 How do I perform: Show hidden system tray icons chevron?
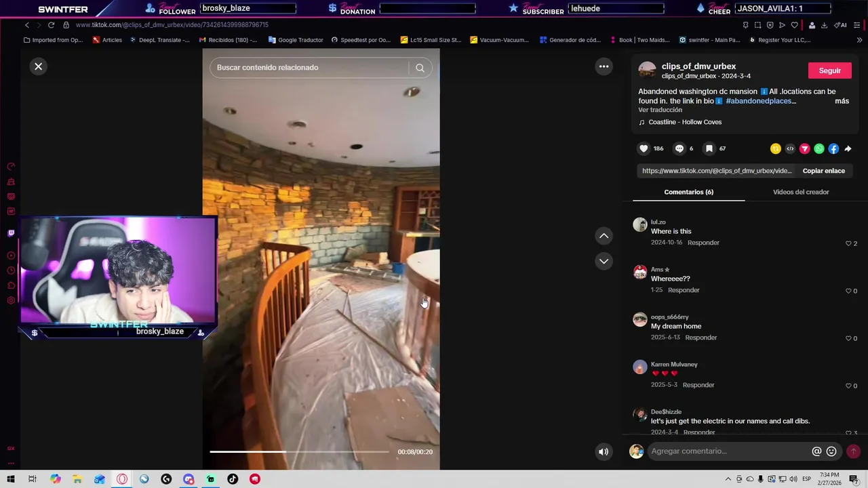[728, 479]
